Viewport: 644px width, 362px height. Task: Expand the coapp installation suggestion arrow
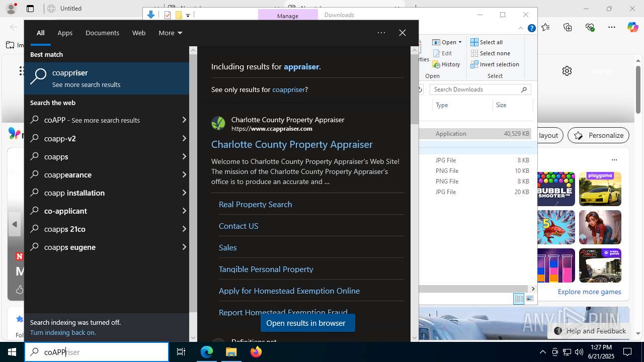pos(184,193)
